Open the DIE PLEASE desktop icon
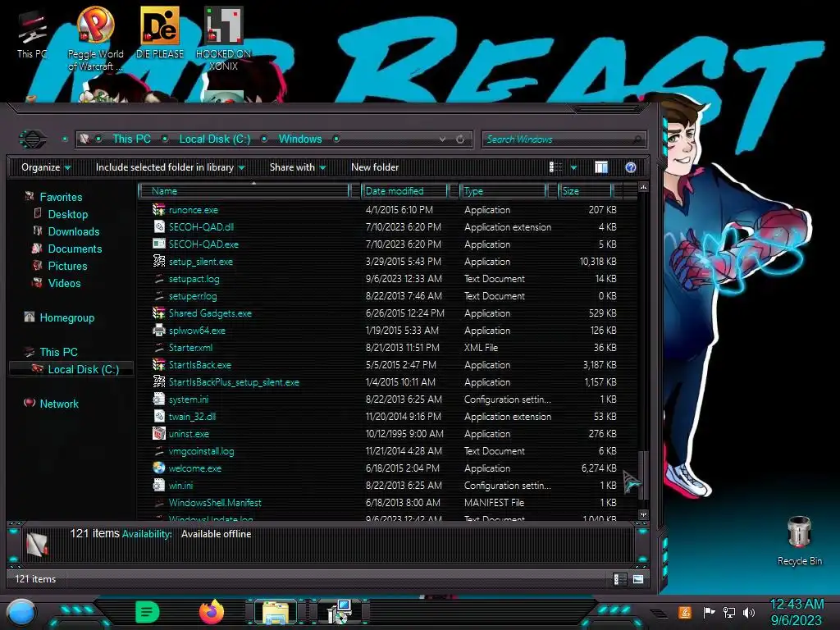This screenshot has height=630, width=840. [x=160, y=32]
